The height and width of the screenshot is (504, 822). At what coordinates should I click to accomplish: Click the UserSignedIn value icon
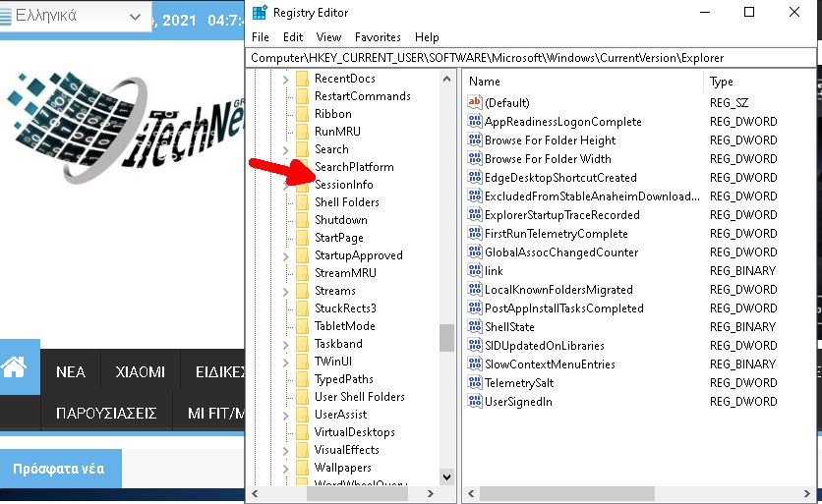[x=475, y=401]
